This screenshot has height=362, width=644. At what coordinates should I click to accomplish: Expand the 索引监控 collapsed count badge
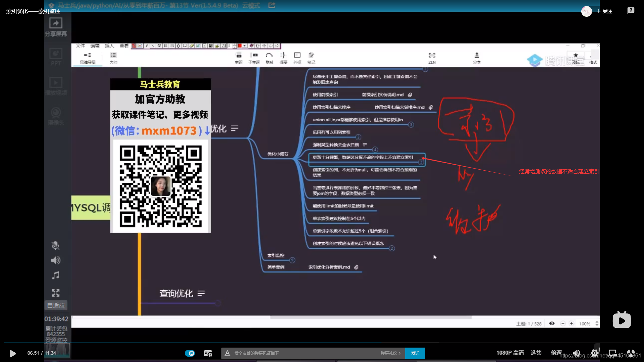click(292, 260)
